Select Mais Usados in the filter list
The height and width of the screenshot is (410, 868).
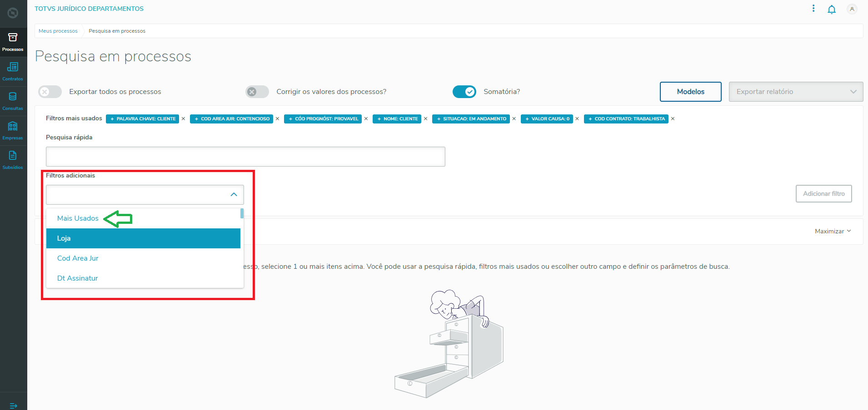coord(143,218)
